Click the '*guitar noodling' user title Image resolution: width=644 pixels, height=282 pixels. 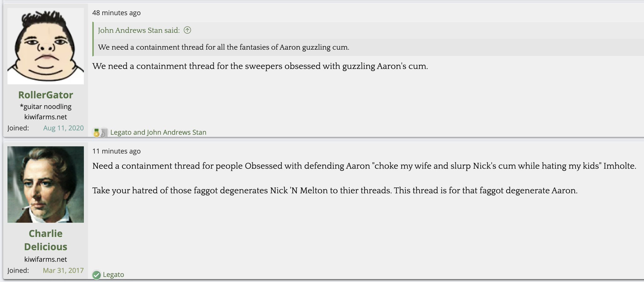tap(46, 107)
